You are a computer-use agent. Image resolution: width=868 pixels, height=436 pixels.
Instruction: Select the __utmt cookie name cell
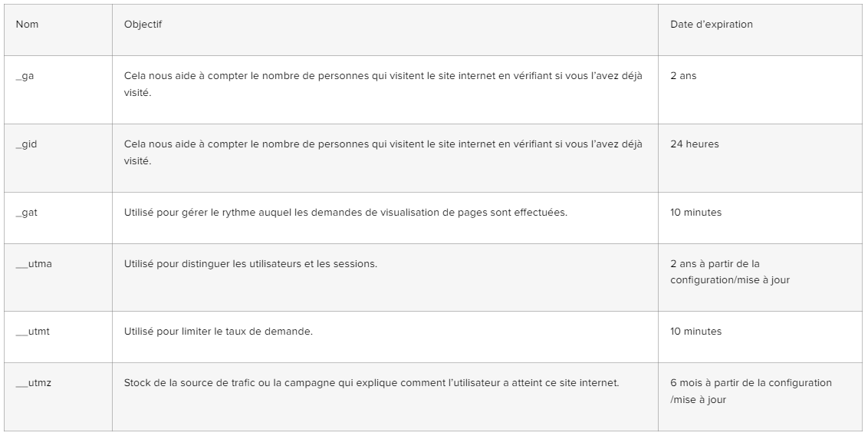33,332
